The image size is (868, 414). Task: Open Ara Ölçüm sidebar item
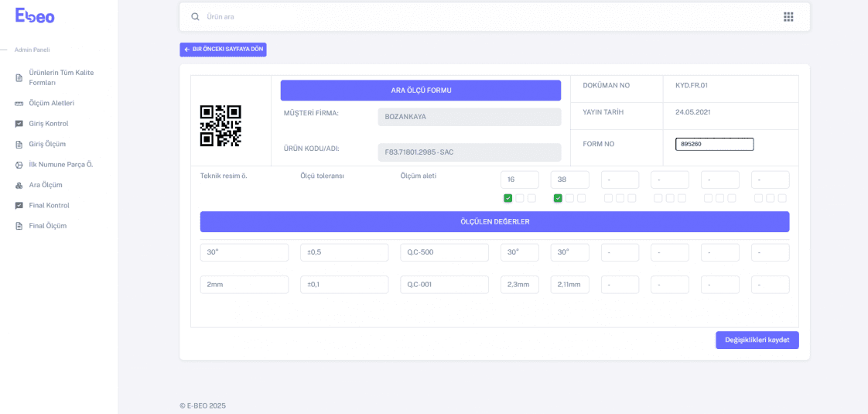[x=46, y=186]
